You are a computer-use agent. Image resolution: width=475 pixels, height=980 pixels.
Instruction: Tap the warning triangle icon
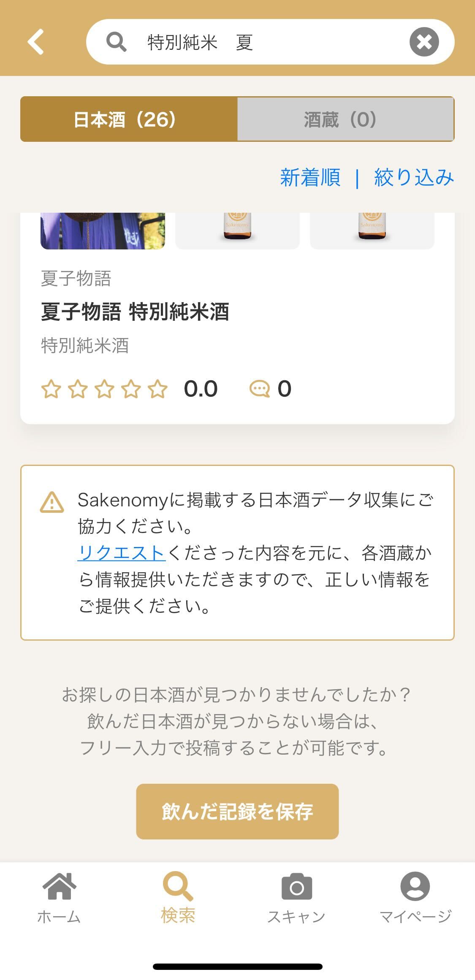tap(52, 502)
